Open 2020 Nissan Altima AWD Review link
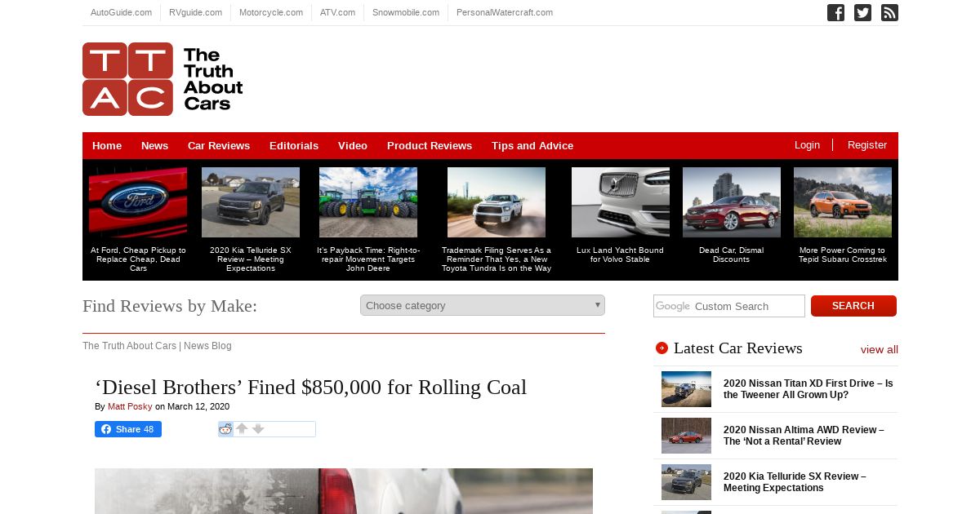The height and width of the screenshot is (514, 980). coord(804,436)
